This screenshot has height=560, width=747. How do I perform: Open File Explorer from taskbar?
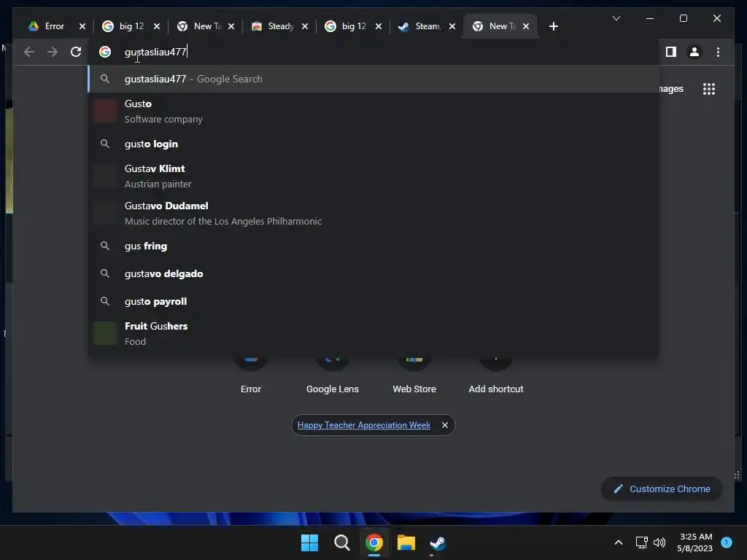pos(406,542)
